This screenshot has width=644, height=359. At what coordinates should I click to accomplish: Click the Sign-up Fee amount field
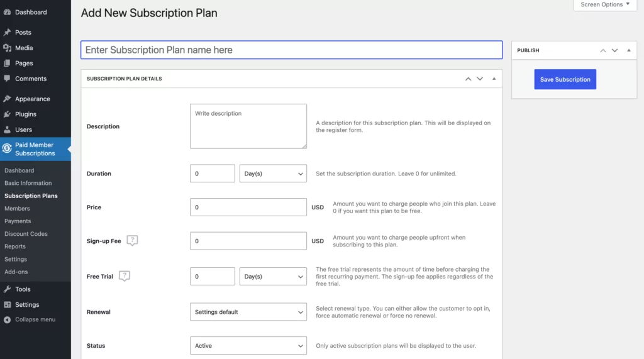(x=248, y=241)
